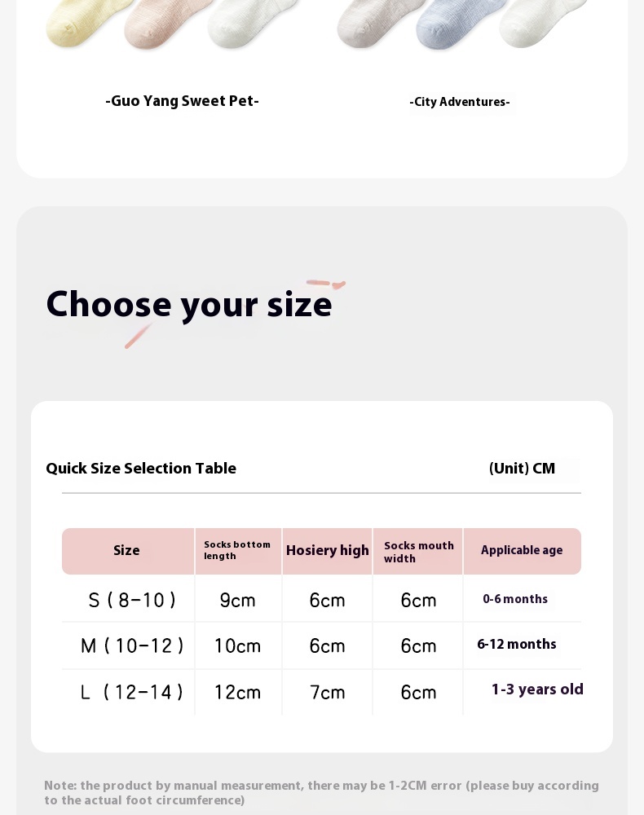644x815 pixels.
Task: Click the (Unit) CM label
Action: click(522, 469)
